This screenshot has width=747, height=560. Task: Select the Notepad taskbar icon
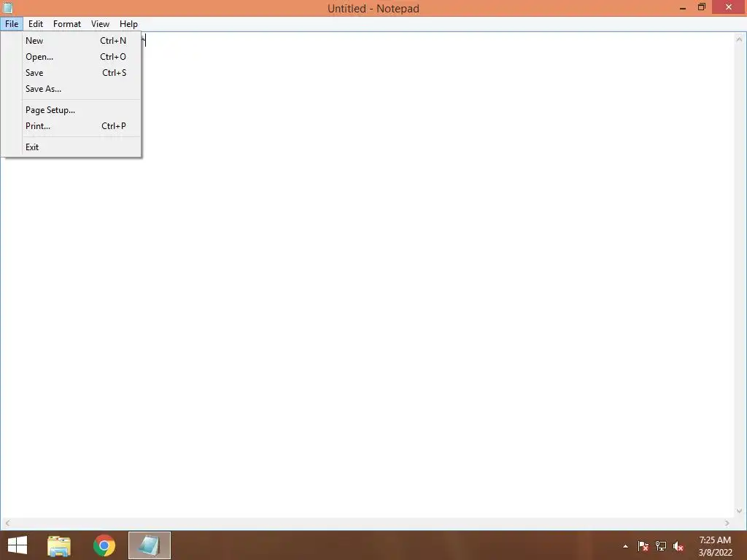click(x=149, y=545)
